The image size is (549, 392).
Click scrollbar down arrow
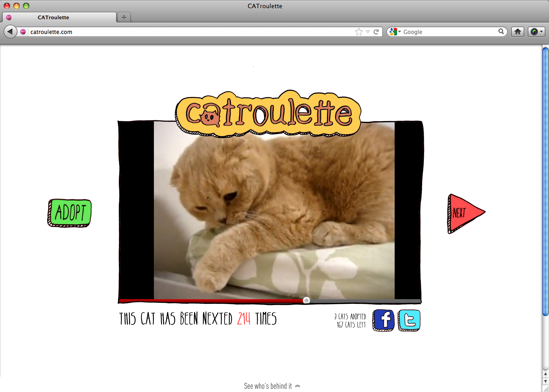tap(545, 381)
